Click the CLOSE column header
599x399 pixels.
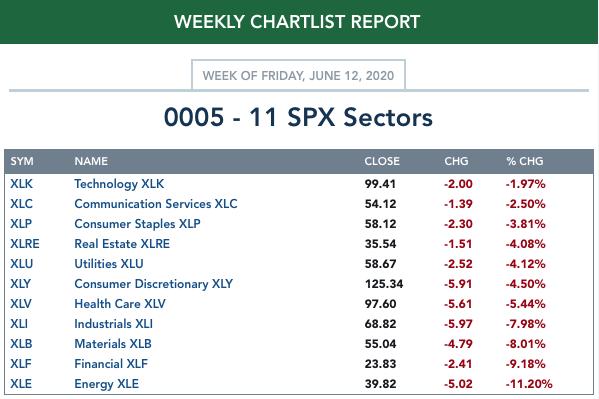[x=382, y=161]
